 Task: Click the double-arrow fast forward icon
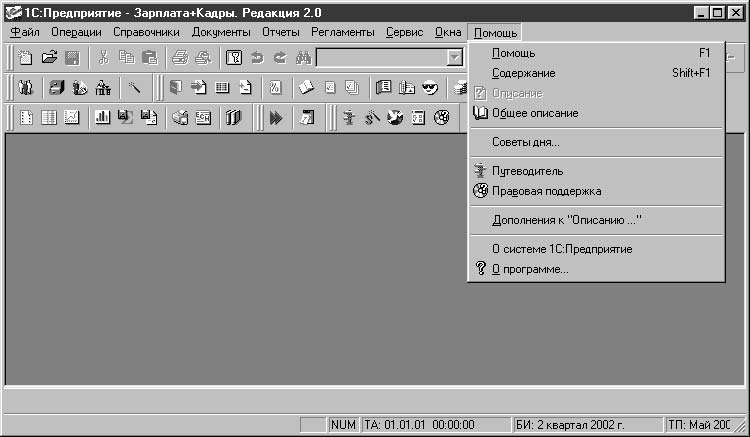[277, 118]
